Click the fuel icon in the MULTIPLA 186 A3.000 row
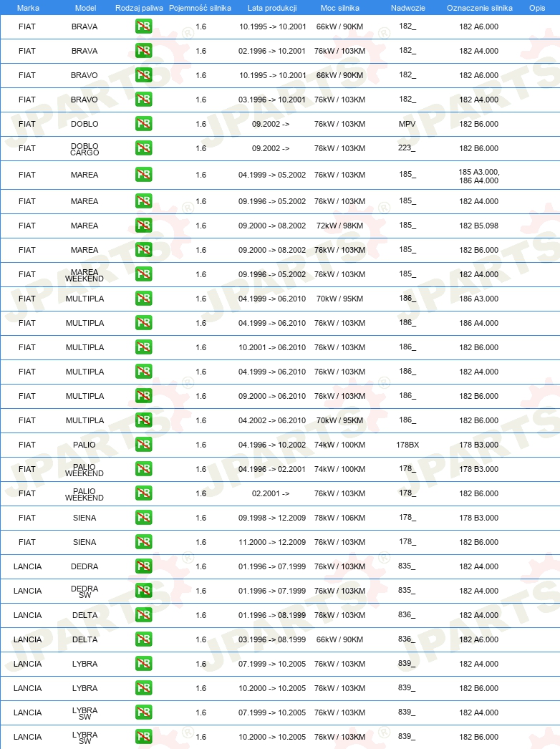This screenshot has height=749, width=560. 143,299
